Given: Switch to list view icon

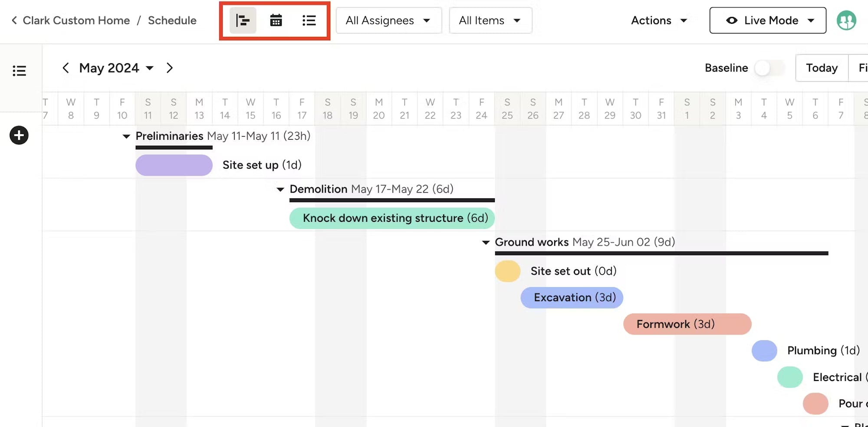Looking at the screenshot, I should 309,20.
